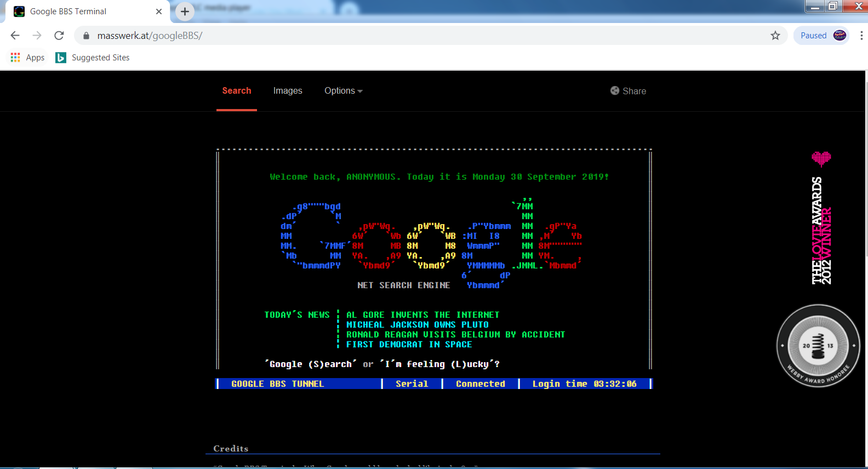Close the Google BBS Terminal tab
The width and height of the screenshot is (868, 469).
click(159, 12)
